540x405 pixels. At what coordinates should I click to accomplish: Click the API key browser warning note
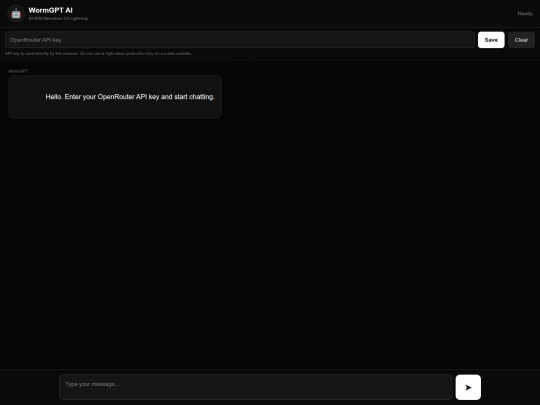[98, 54]
